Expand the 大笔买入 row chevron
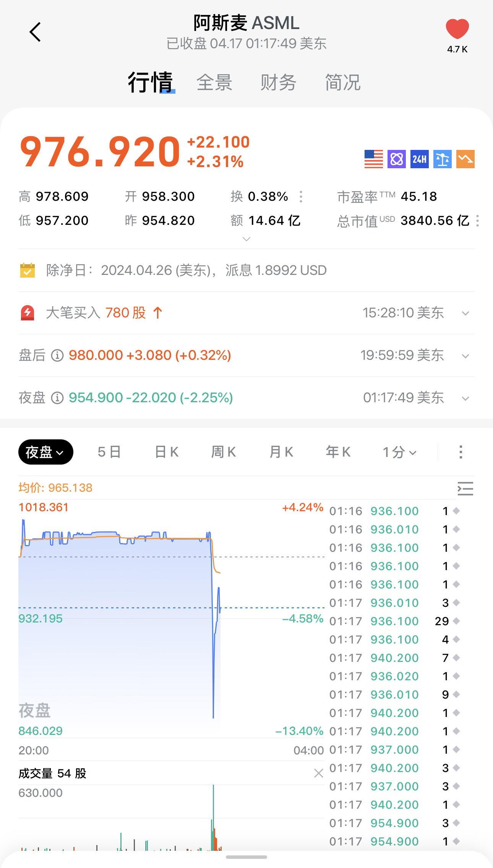 (465, 314)
